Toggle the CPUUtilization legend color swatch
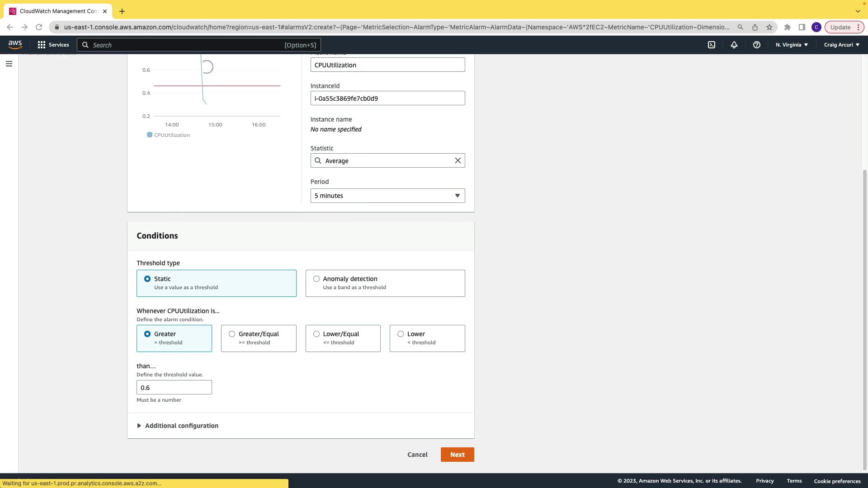This screenshot has height=488, width=868. 150,135
